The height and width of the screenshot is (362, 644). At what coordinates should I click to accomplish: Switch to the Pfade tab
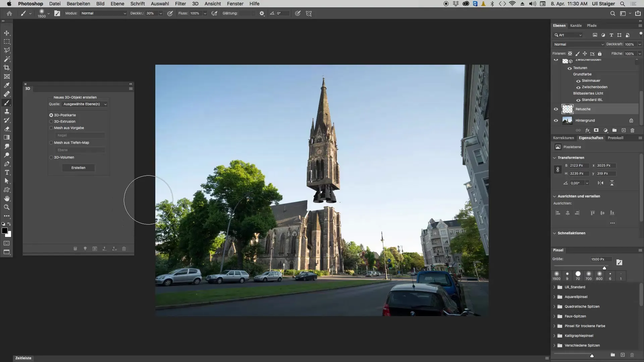pos(592,25)
